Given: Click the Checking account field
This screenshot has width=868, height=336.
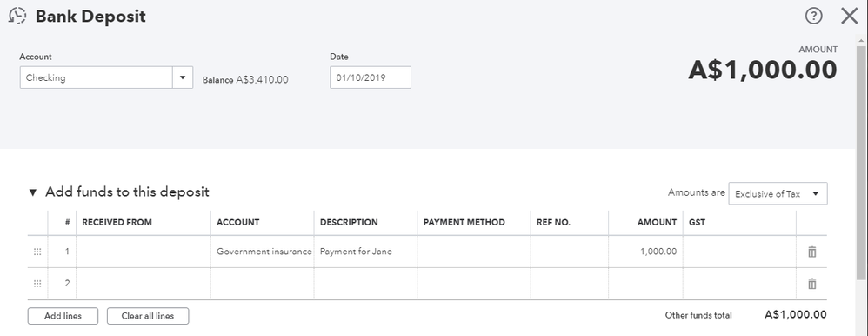Looking at the screenshot, I should pyautogui.click(x=97, y=77).
